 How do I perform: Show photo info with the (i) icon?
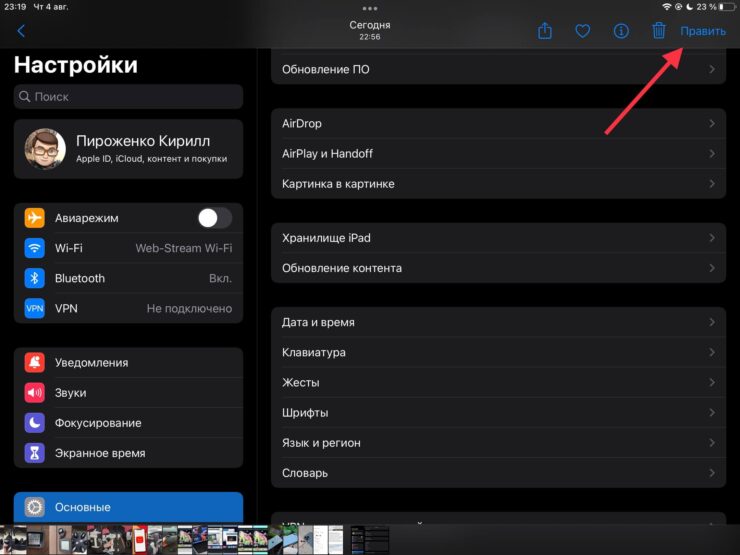(621, 31)
